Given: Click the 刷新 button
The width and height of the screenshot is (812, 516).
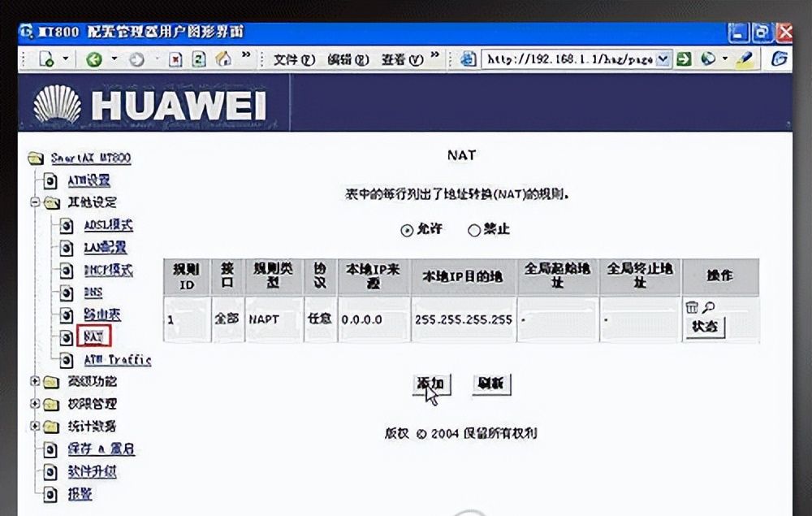Looking at the screenshot, I should [x=491, y=384].
